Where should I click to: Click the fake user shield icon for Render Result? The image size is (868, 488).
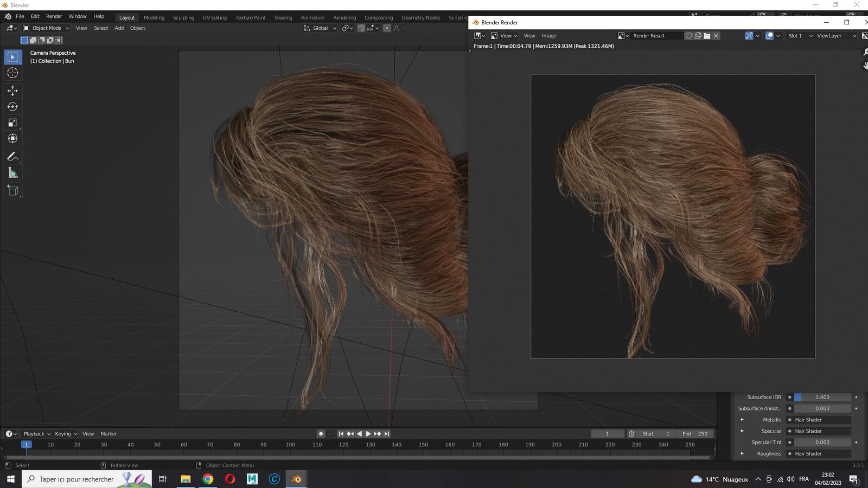pyautogui.click(x=689, y=36)
